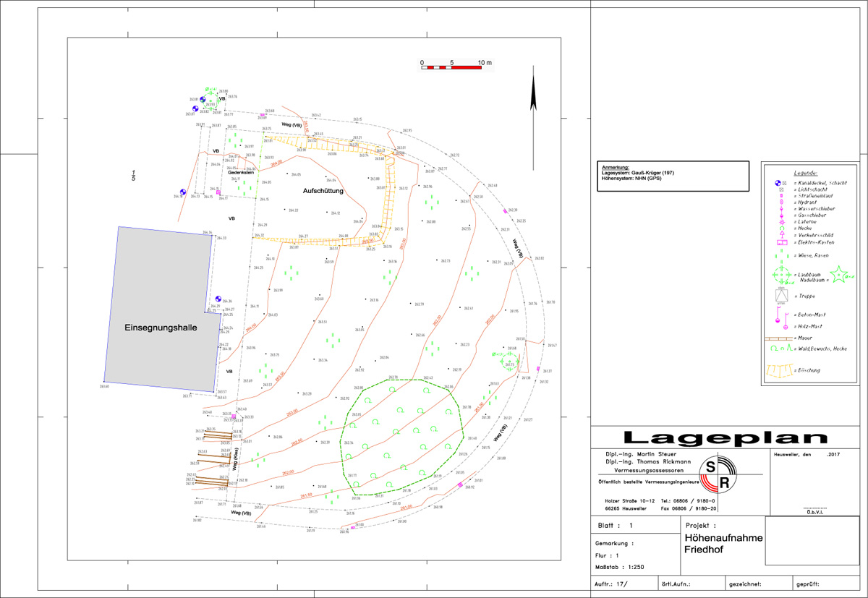The image size is (868, 598).
Task: Click the Friedhof project text
Action: pyautogui.click(x=705, y=551)
